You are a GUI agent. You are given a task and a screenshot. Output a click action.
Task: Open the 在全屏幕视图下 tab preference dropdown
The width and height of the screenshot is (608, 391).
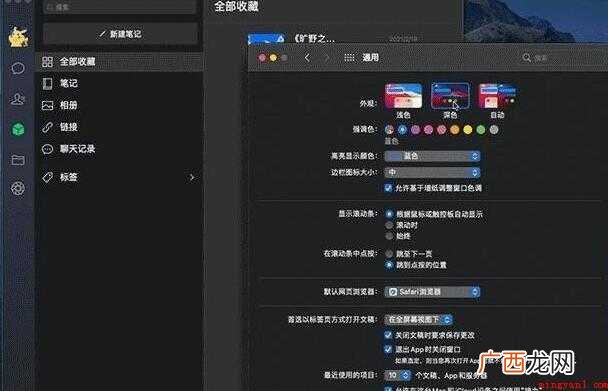pos(419,320)
